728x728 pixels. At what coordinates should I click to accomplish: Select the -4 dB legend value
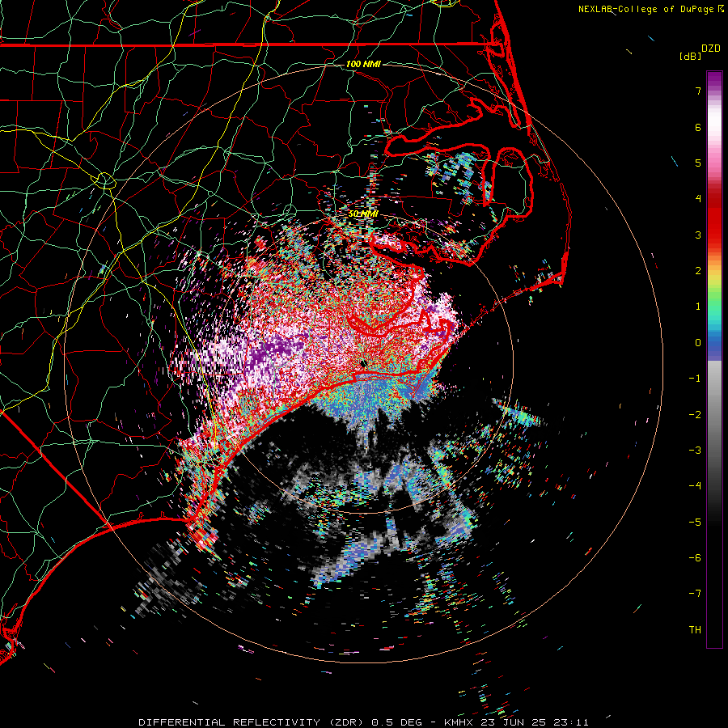coord(695,486)
